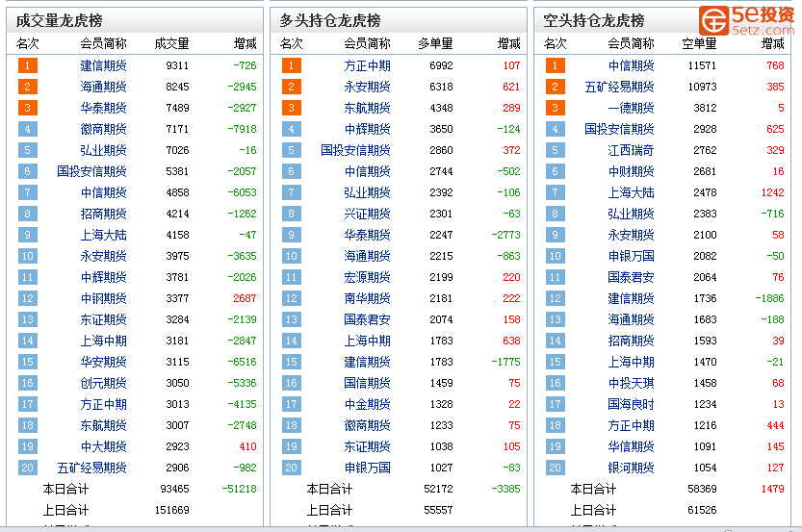Click 上日合计 value 55557
The width and height of the screenshot is (802, 532).
click(x=438, y=510)
